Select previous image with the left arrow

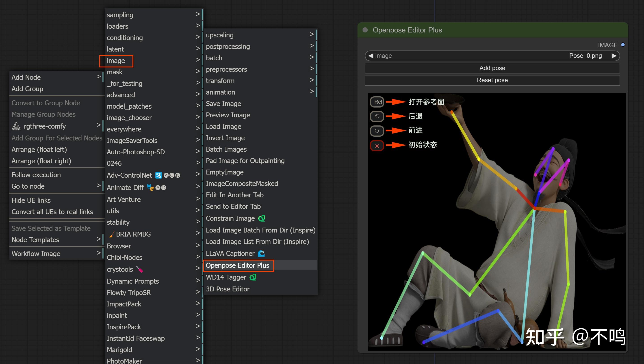(371, 56)
